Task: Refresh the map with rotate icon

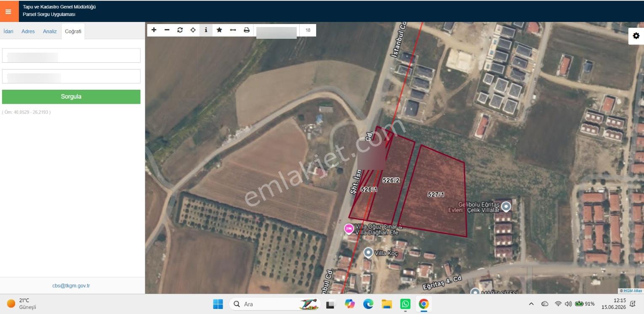Action: (180, 30)
